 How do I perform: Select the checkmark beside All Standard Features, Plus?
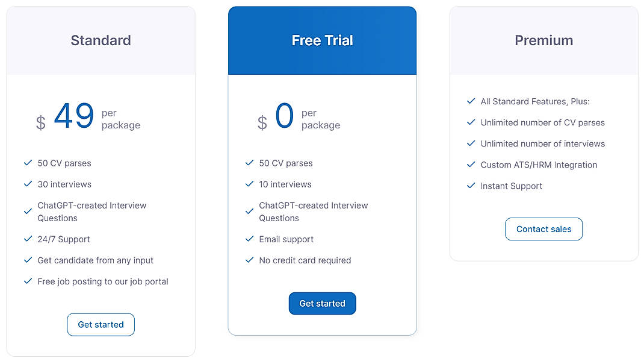471,101
